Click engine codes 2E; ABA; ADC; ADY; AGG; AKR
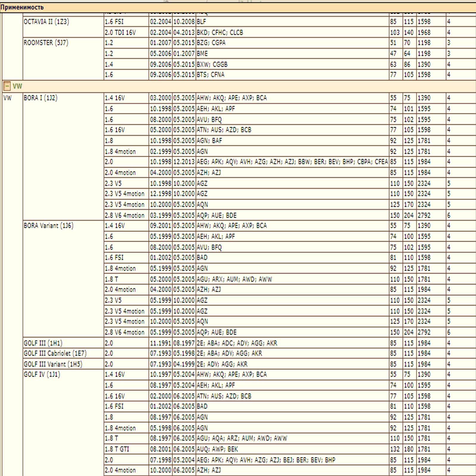The width and height of the screenshot is (476, 476). click(237, 343)
